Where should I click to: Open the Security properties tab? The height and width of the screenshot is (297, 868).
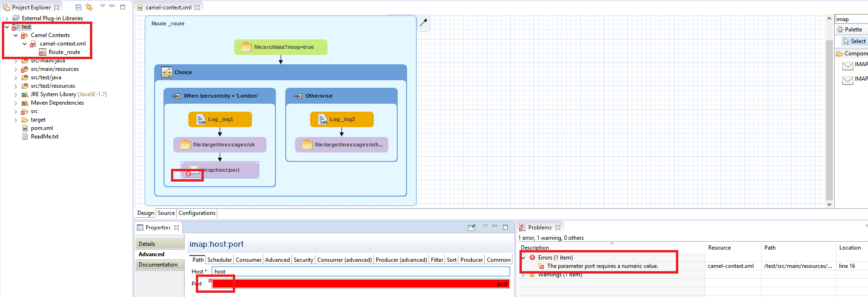click(303, 260)
